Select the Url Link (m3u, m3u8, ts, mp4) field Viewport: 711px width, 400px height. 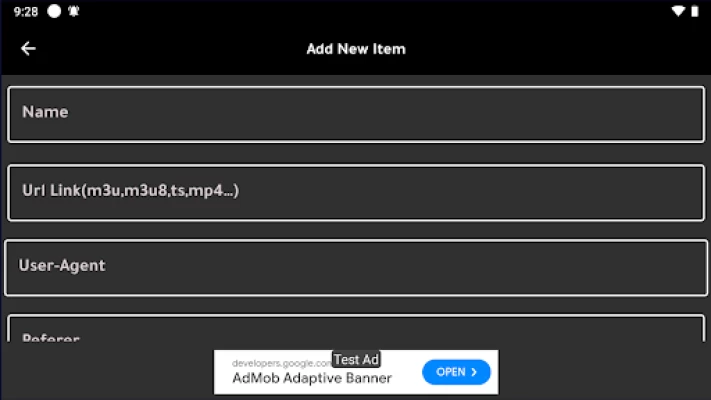click(356, 193)
